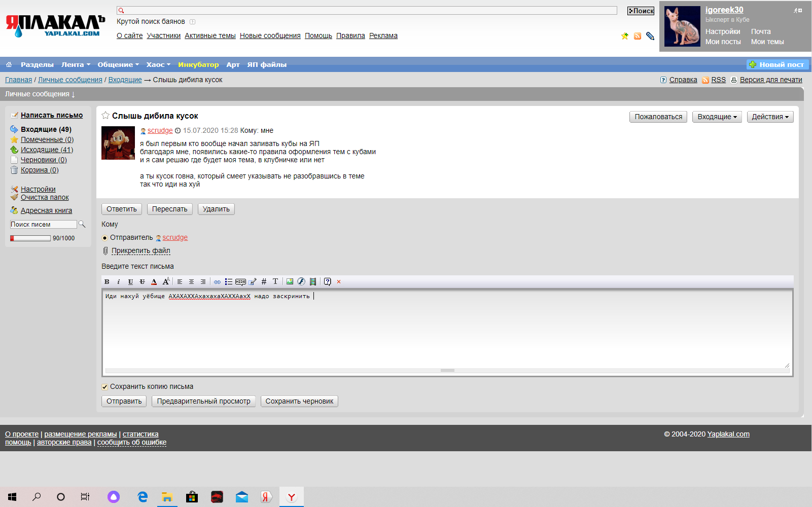
Task: Click the "Прикрепить файл" link
Action: [x=141, y=250]
